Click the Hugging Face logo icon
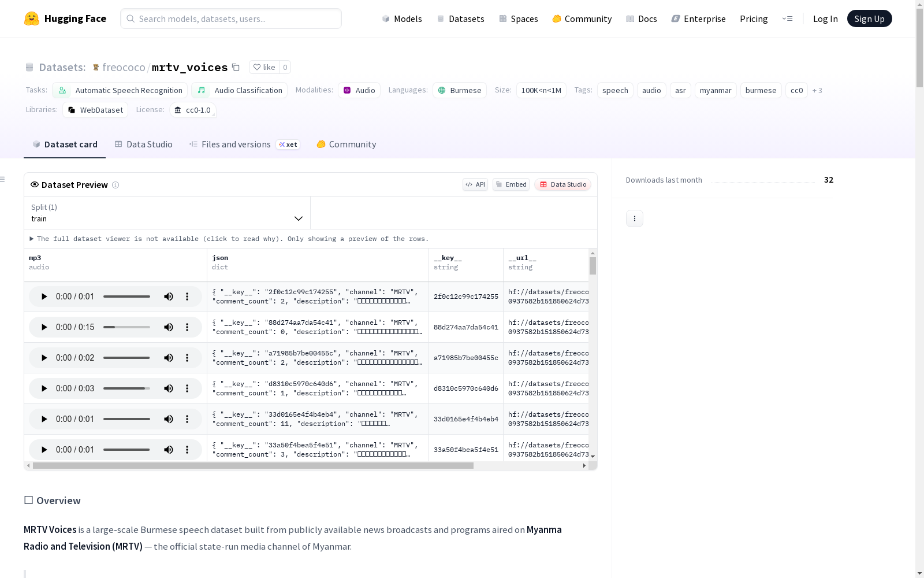924x578 pixels. (32, 18)
